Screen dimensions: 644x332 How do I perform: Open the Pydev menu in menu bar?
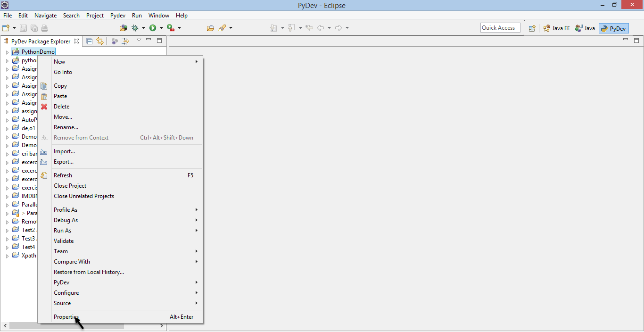click(118, 16)
